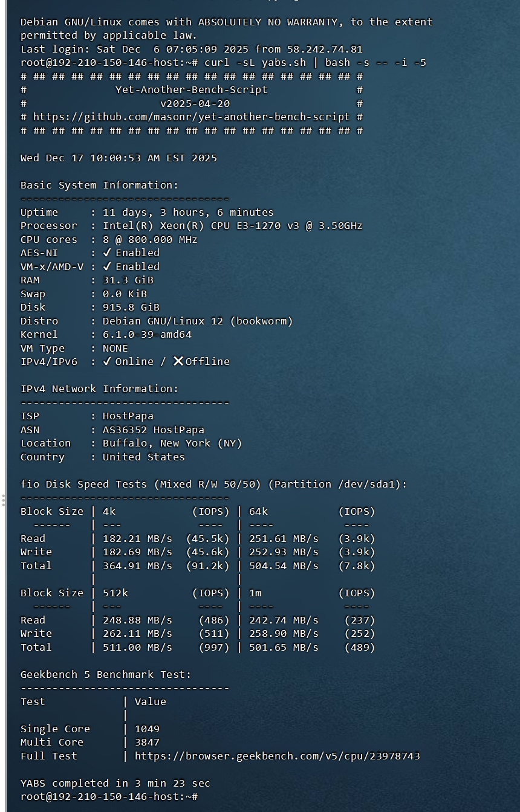Click the VM-x/AMD-V Enabled checkmark
The image size is (520, 812).
coord(107,266)
